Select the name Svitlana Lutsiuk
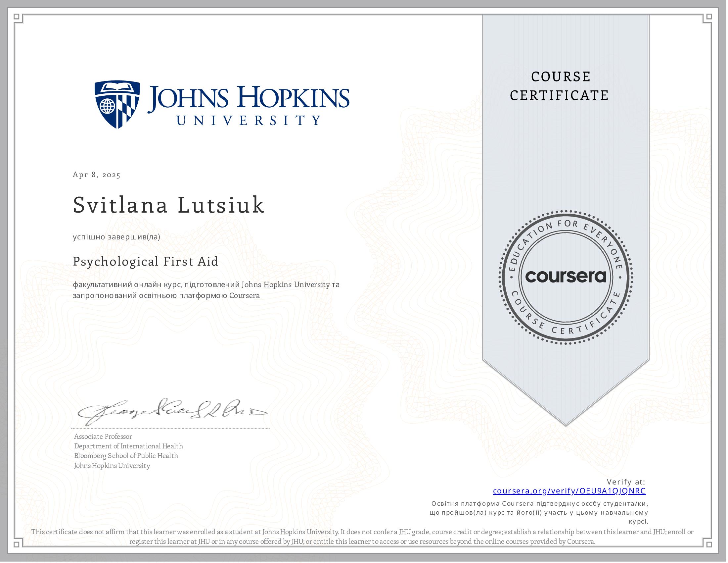Viewport: 728px width, 563px height. coord(169,205)
